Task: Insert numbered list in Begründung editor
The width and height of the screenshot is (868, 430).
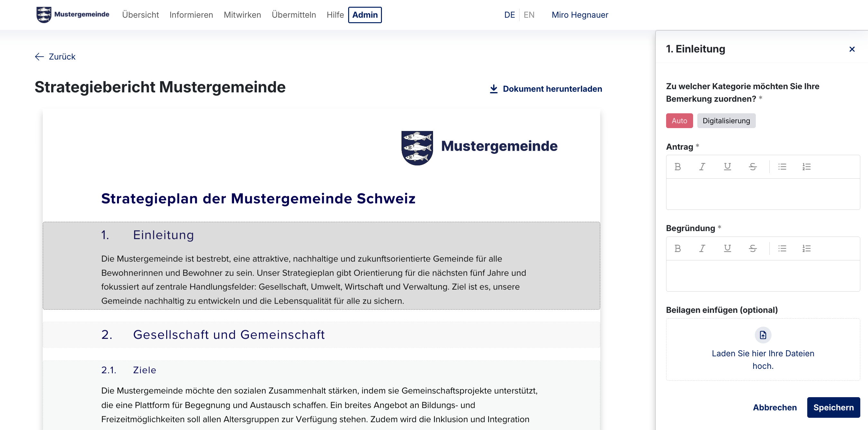Action: [806, 248]
